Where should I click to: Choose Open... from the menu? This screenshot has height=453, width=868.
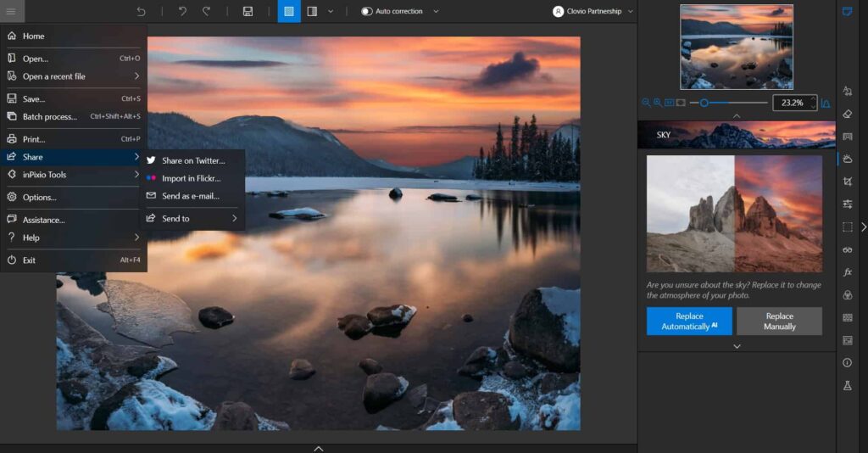pyautogui.click(x=74, y=59)
